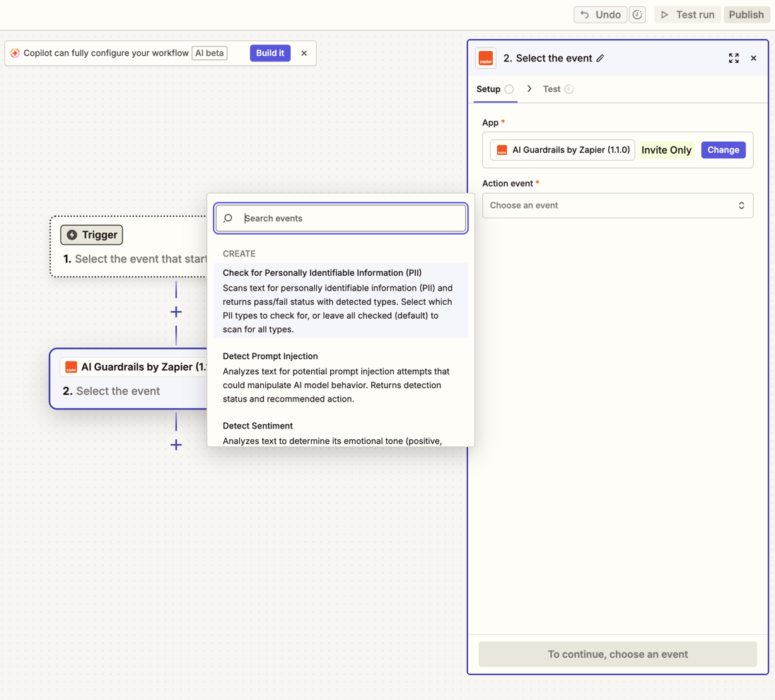Viewport: 775px width, 700px height.
Task: Change the selected app
Action: pos(723,150)
